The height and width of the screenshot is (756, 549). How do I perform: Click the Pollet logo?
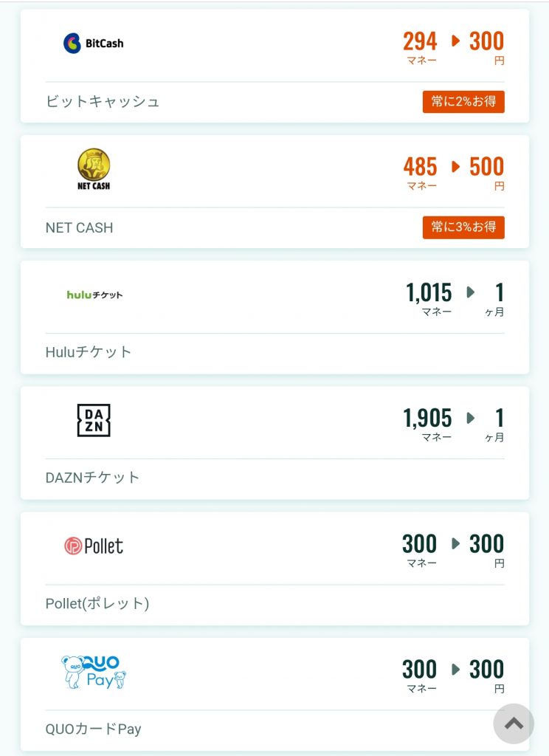(x=94, y=546)
